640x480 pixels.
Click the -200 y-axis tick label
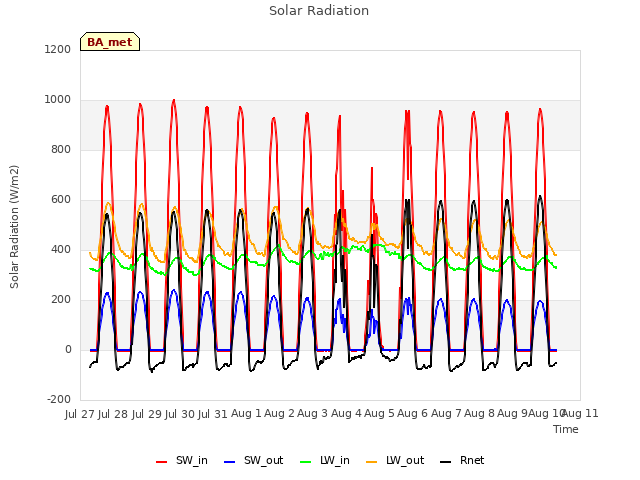pyautogui.click(x=59, y=400)
